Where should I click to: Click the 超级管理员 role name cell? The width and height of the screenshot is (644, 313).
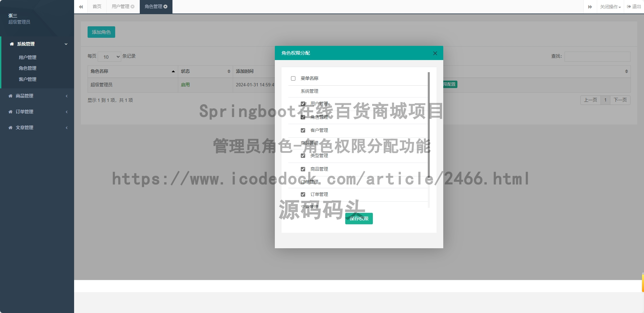(x=133, y=85)
